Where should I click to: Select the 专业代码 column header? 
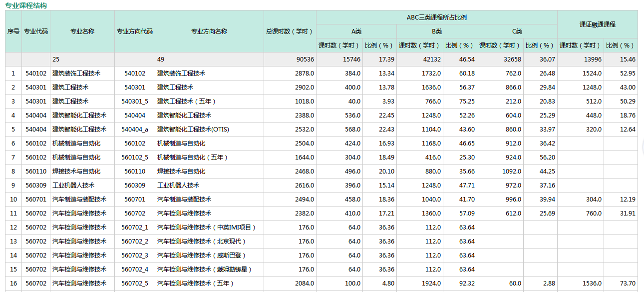[x=36, y=31]
